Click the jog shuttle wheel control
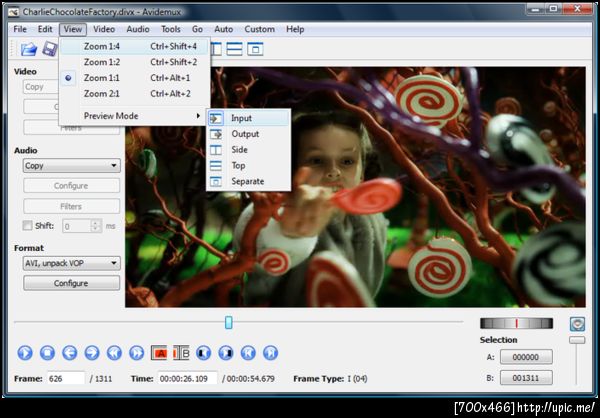Viewport: 600px width, 418px height. click(516, 323)
